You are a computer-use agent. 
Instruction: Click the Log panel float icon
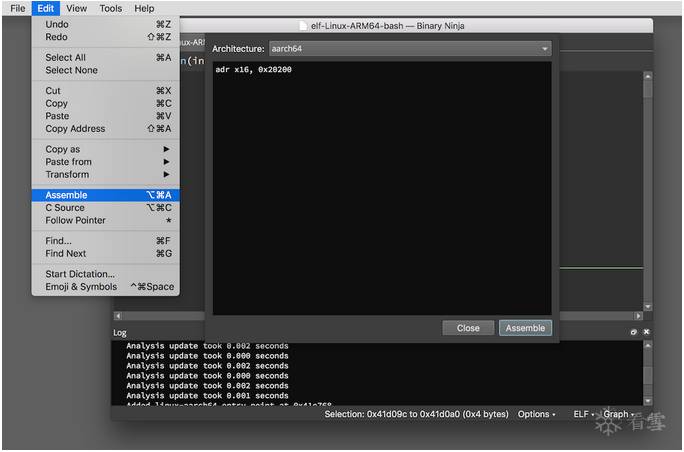[633, 332]
